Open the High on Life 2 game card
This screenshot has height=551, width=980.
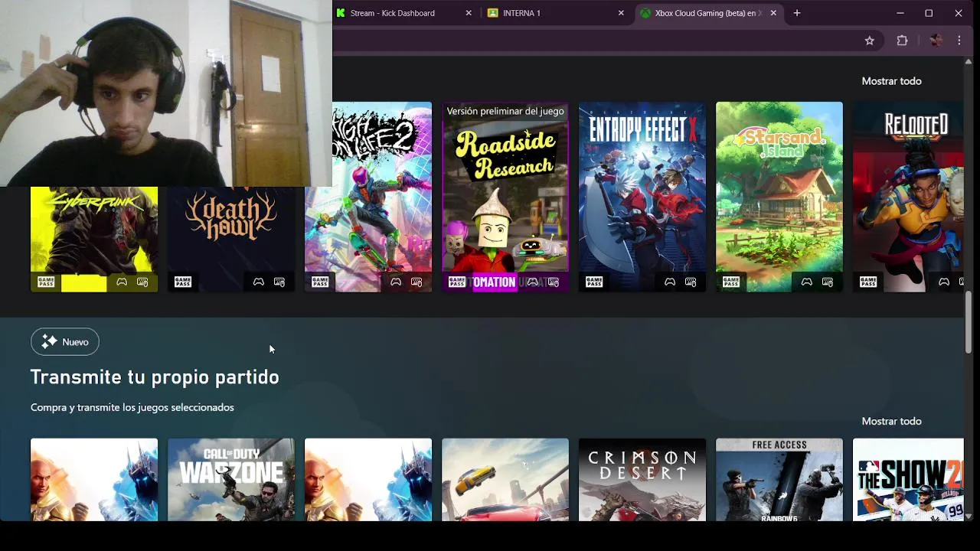[x=368, y=197]
